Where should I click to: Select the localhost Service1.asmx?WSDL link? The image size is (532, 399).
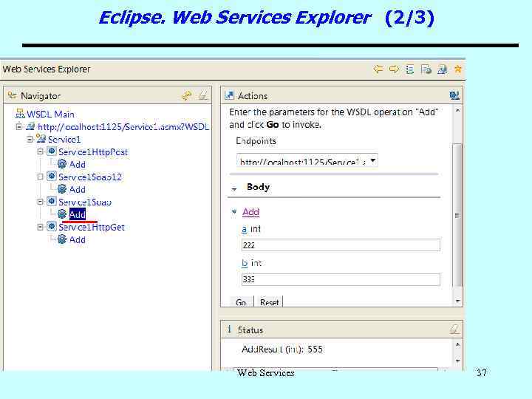tap(123, 127)
